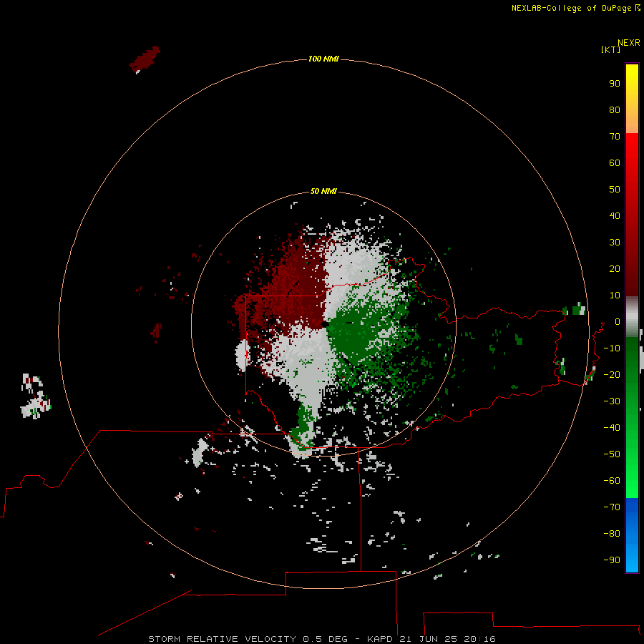
Task: Click the 'KAPD 21 JUN 25 20:16' timestamp
Action: click(x=431, y=639)
